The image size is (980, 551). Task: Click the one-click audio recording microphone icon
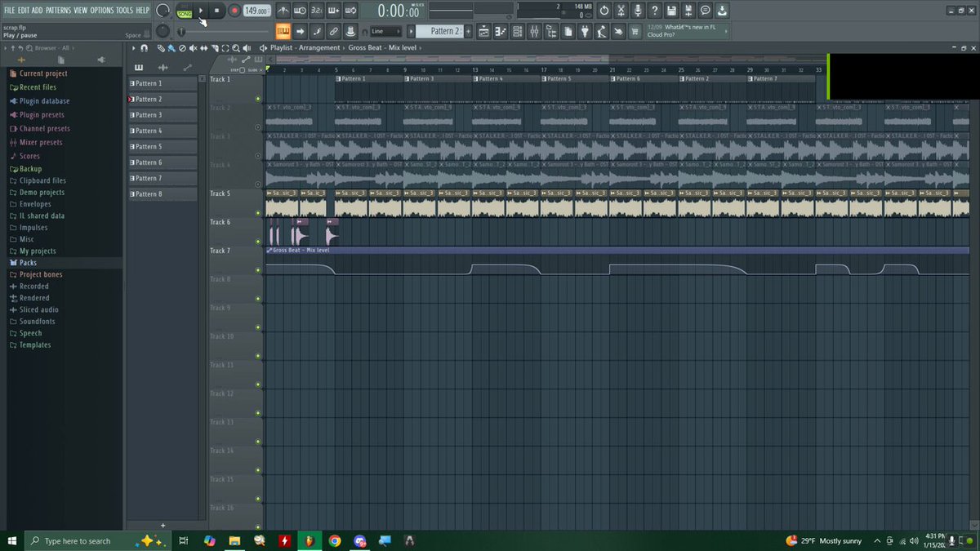[638, 10]
